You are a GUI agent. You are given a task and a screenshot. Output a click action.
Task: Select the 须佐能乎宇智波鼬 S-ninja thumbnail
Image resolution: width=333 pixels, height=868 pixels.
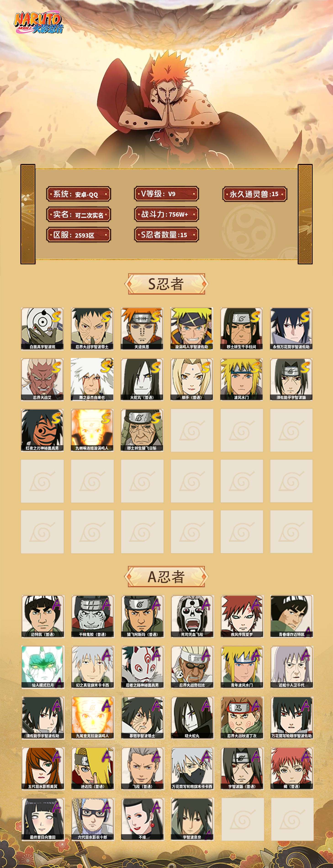coord(291,379)
